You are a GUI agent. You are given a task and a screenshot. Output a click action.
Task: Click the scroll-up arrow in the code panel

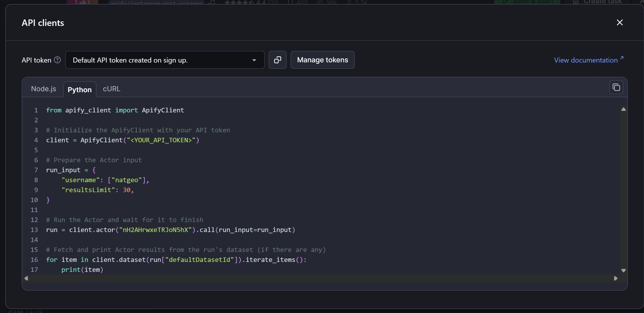(624, 109)
